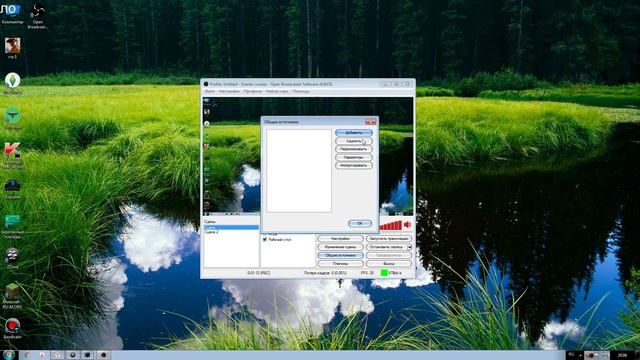This screenshot has height=360, width=640.
Task: Open the Kaspersky red K desktop icon
Action: (x=12, y=155)
